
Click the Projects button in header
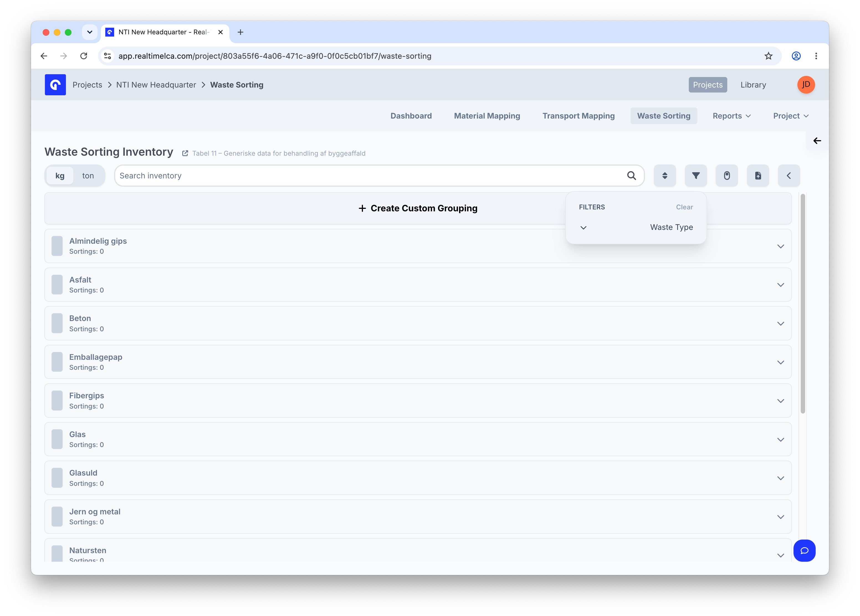(708, 84)
